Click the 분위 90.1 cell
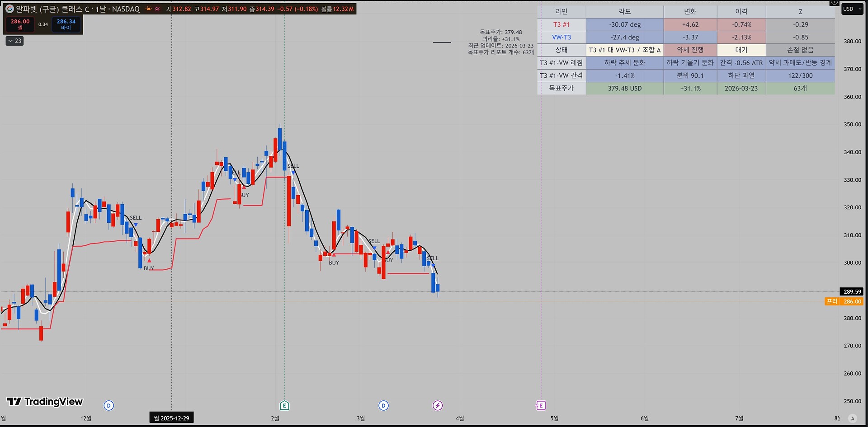The height and width of the screenshot is (427, 868). 690,75
